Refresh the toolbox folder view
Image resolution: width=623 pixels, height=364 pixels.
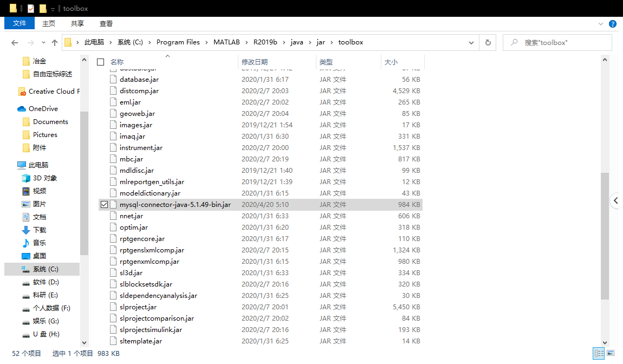pyautogui.click(x=488, y=42)
